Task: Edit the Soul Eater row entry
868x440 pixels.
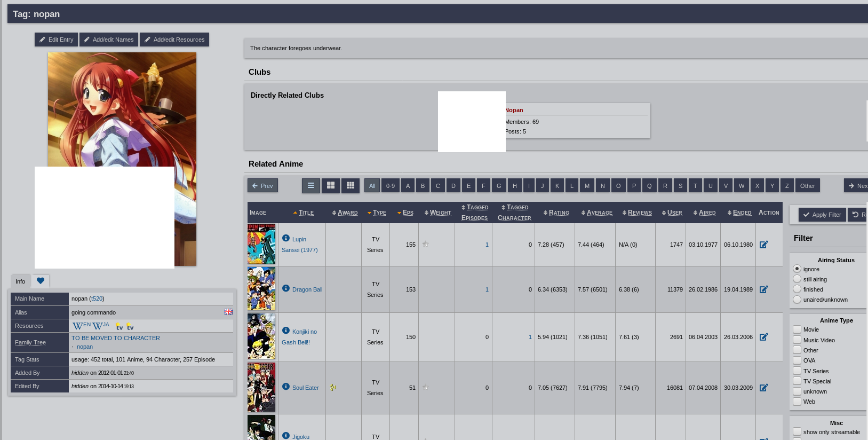Action: tap(764, 388)
